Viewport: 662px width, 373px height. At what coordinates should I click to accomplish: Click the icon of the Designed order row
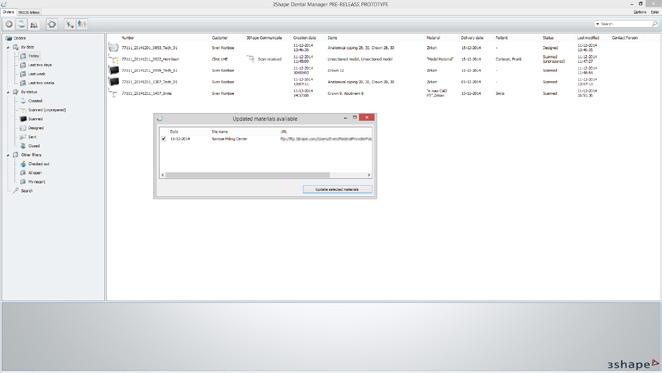pos(113,47)
